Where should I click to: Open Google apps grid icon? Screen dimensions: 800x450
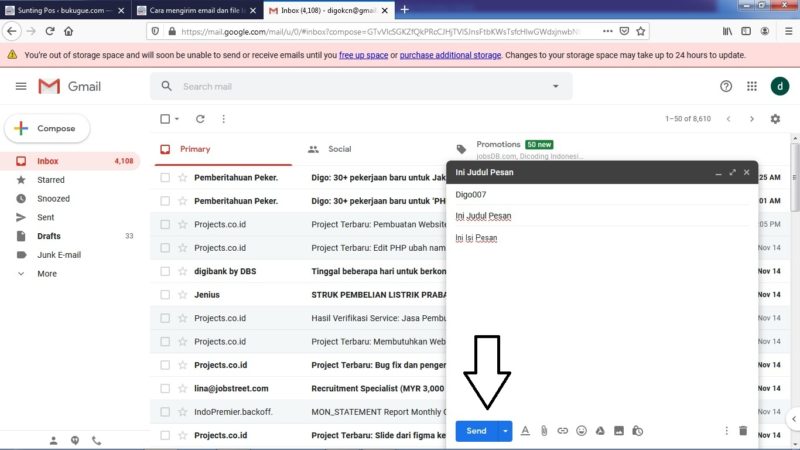(752, 86)
